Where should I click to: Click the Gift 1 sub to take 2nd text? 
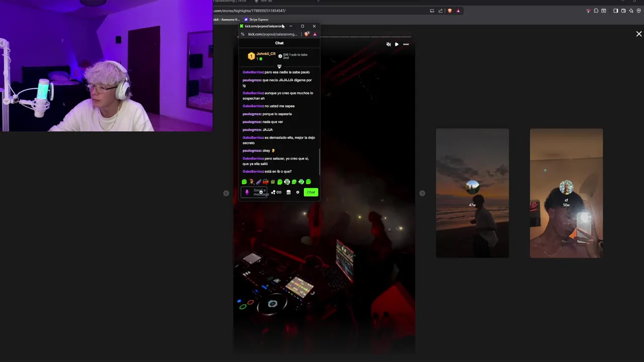coord(295,56)
